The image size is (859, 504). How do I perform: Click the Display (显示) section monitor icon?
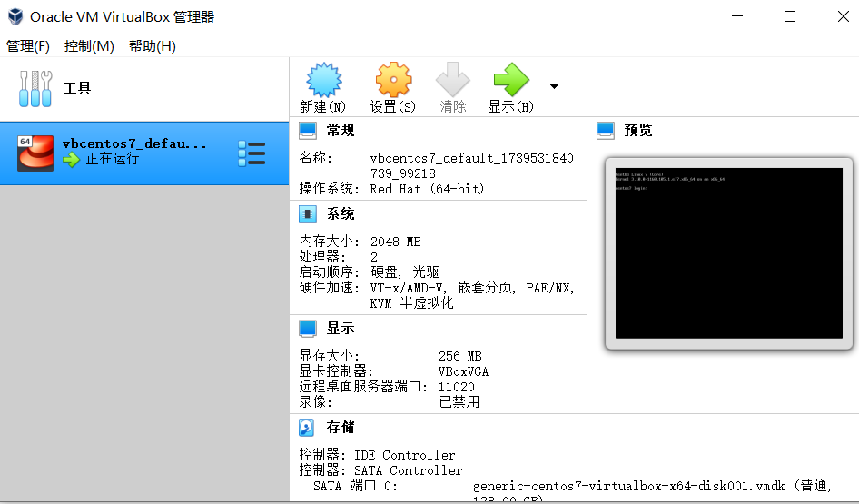click(308, 329)
